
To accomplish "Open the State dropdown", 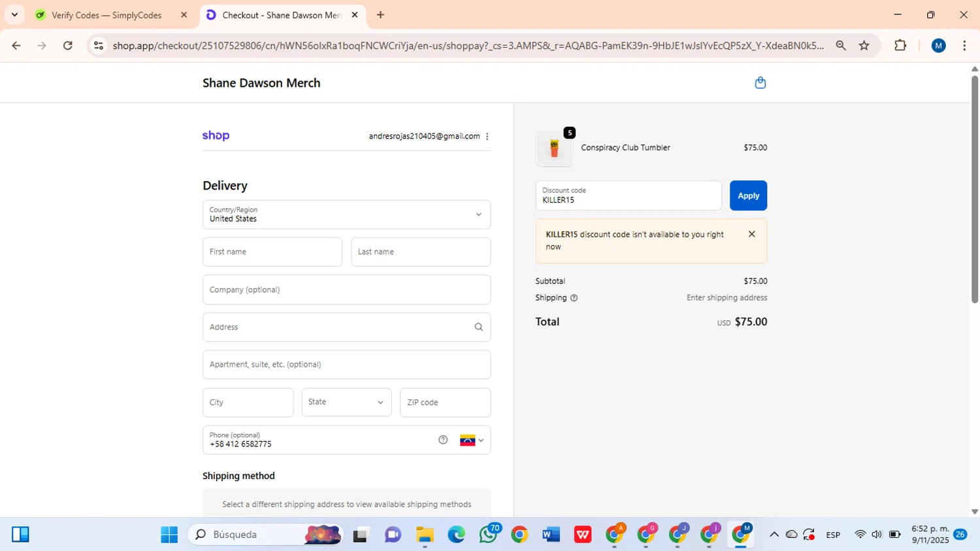I will [x=346, y=403].
